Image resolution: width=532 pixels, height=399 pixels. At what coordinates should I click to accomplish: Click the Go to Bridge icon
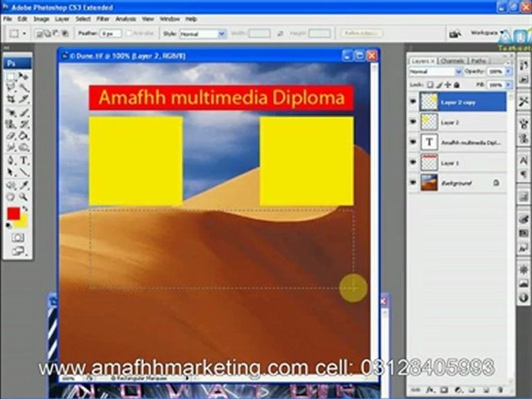(x=455, y=33)
